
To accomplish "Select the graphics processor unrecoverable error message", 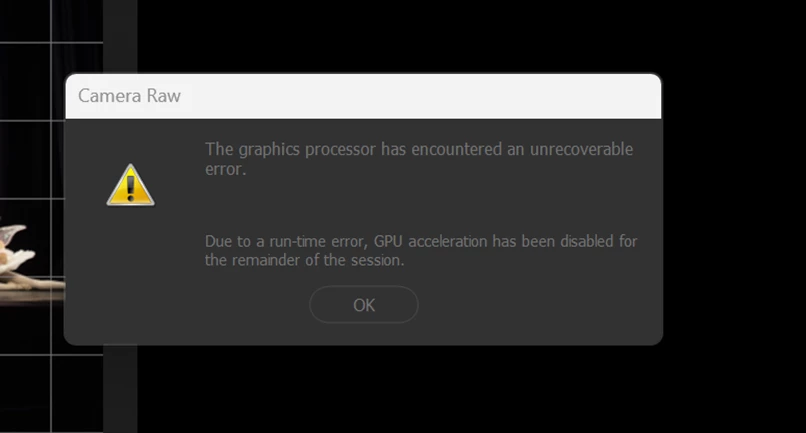I will pos(419,158).
